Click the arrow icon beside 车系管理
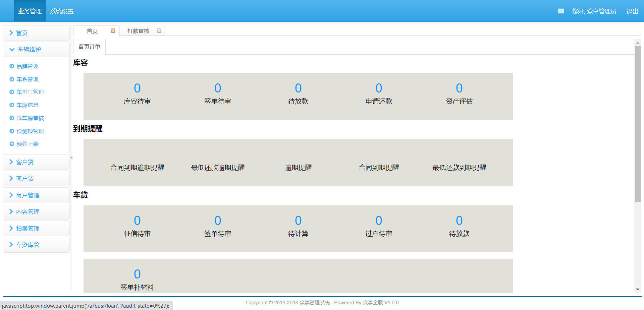 pos(12,79)
